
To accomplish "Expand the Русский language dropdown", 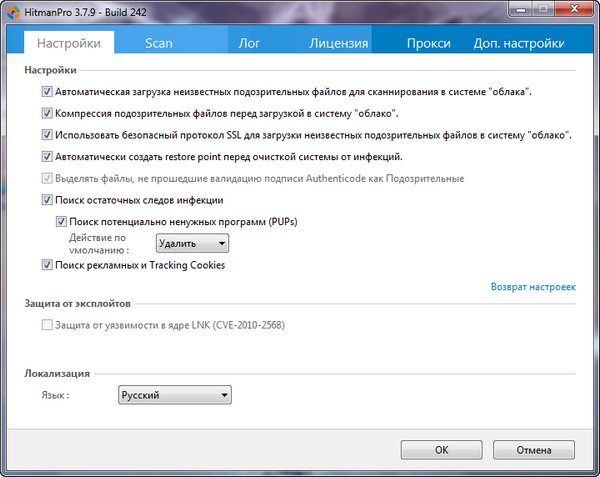I will [174, 395].
